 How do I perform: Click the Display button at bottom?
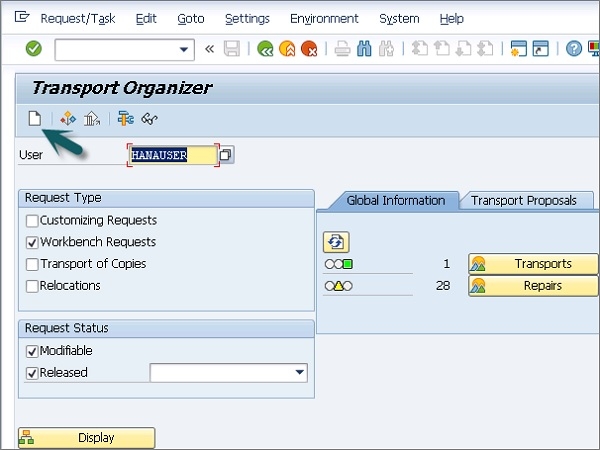click(x=86, y=438)
